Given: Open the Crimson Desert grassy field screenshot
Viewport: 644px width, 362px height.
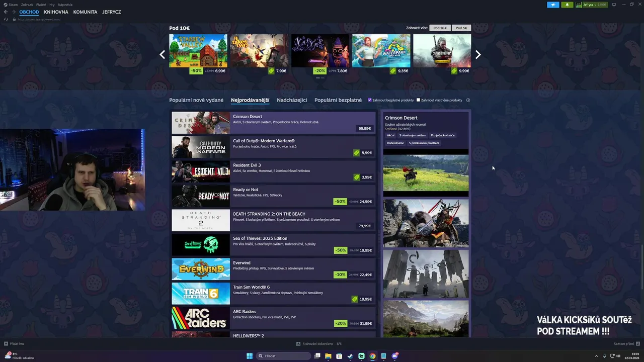Looking at the screenshot, I should (x=426, y=172).
